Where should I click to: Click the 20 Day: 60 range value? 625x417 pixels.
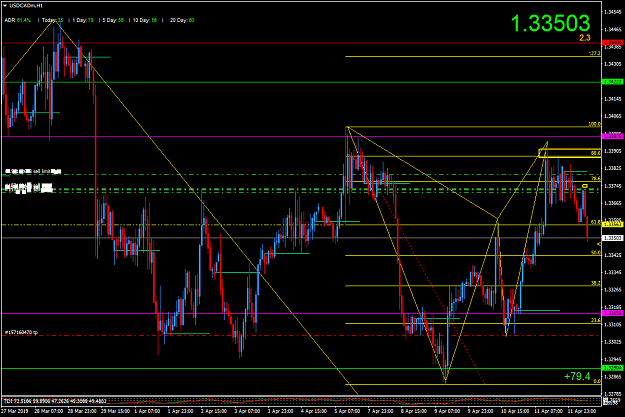(x=182, y=20)
